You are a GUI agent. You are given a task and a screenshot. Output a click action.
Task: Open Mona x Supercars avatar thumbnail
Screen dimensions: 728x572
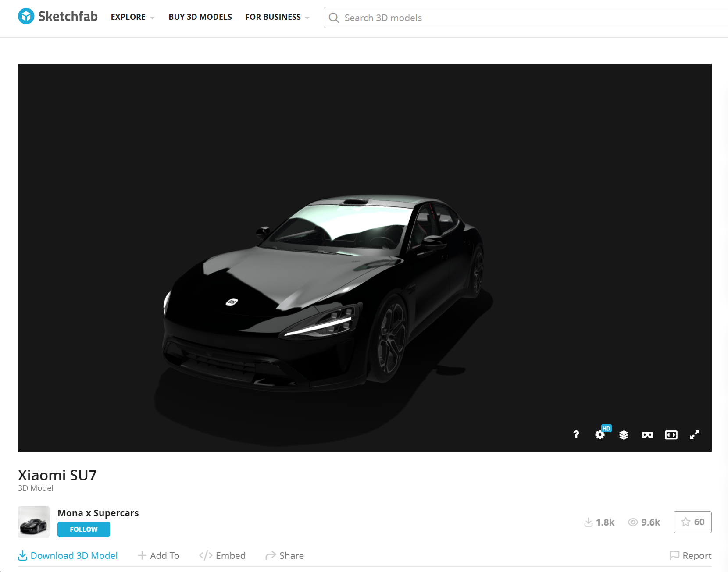(34, 522)
